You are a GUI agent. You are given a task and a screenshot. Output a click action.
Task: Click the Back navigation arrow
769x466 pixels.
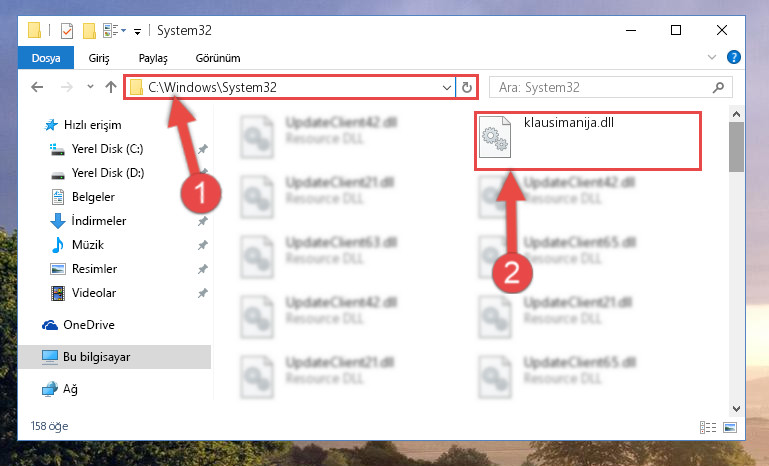coord(37,87)
